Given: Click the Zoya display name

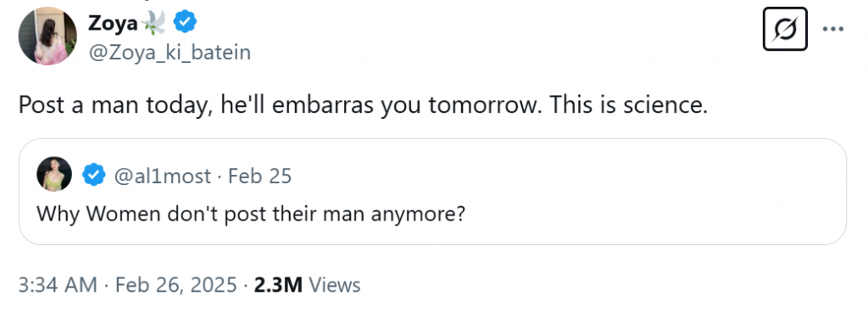Looking at the screenshot, I should [x=113, y=23].
